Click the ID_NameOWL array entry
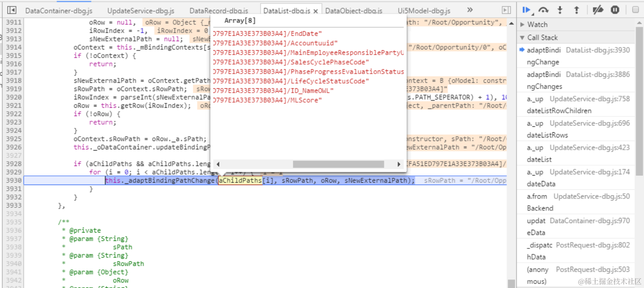 [273, 91]
